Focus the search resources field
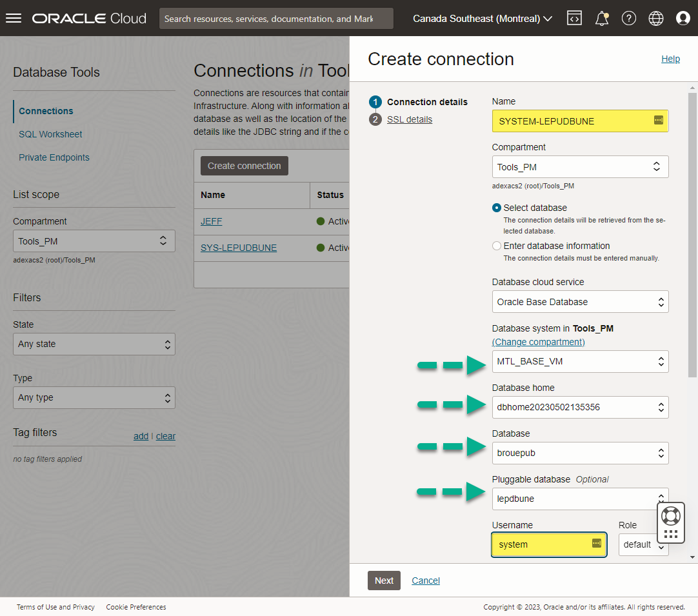 click(x=277, y=18)
